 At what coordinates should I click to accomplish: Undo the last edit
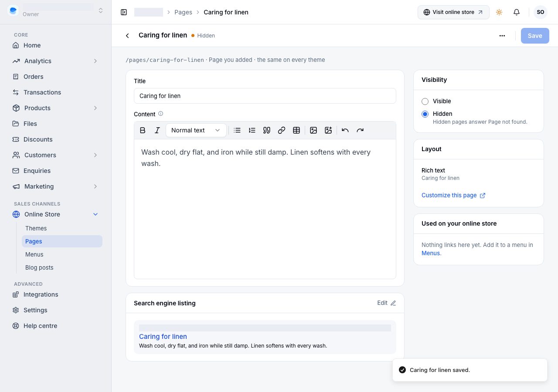[x=345, y=130]
